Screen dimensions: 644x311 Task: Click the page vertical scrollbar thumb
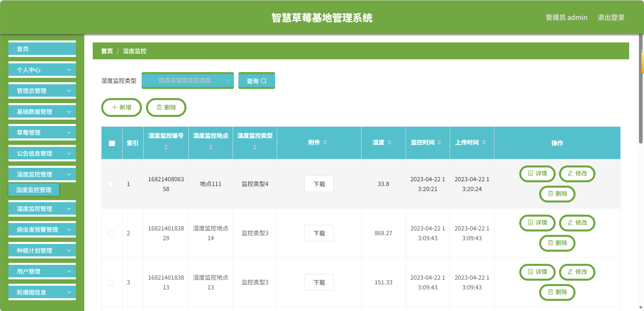click(x=641, y=89)
